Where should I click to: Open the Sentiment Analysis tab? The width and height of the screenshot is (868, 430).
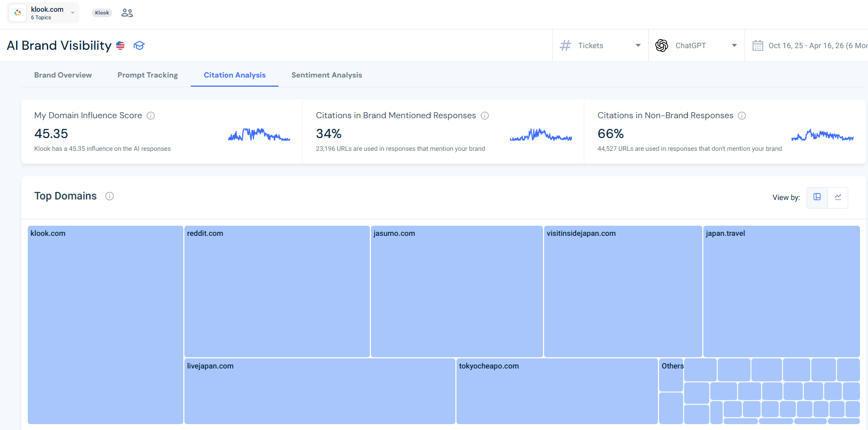point(327,75)
